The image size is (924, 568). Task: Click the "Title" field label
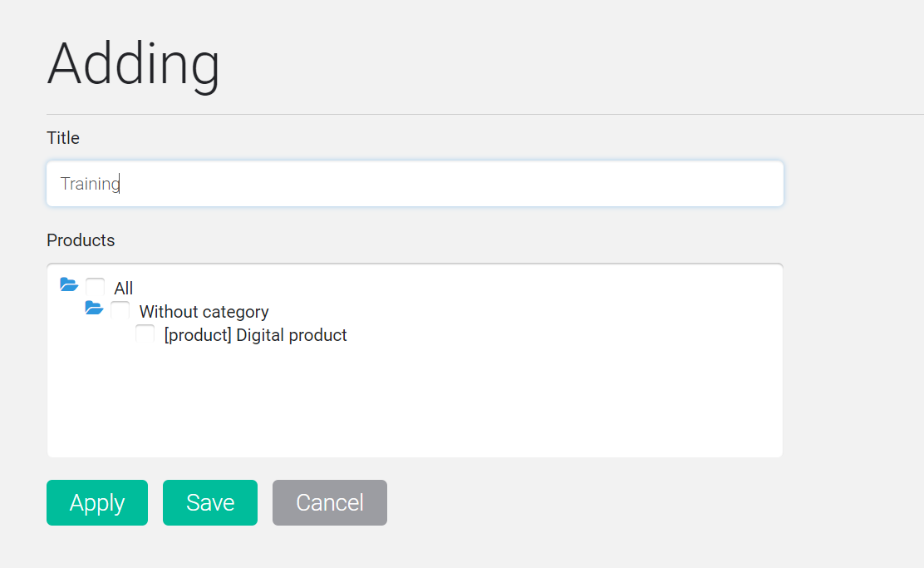(x=63, y=138)
